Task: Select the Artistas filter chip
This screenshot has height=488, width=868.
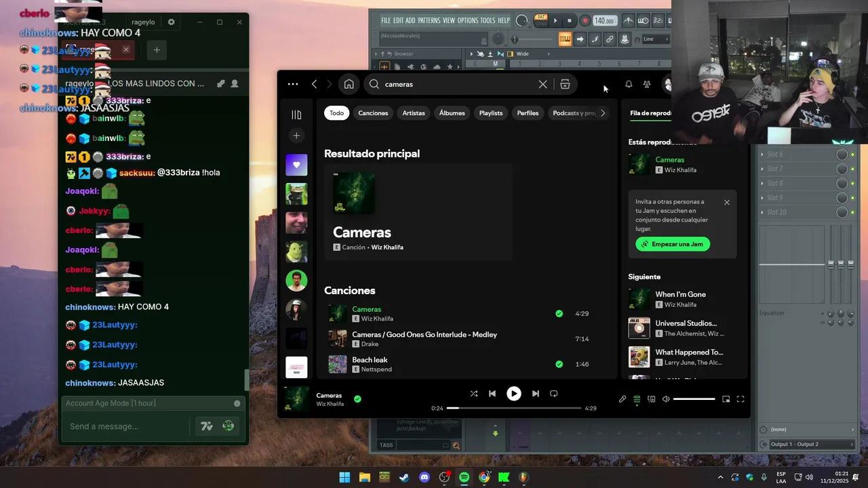Action: tap(414, 113)
